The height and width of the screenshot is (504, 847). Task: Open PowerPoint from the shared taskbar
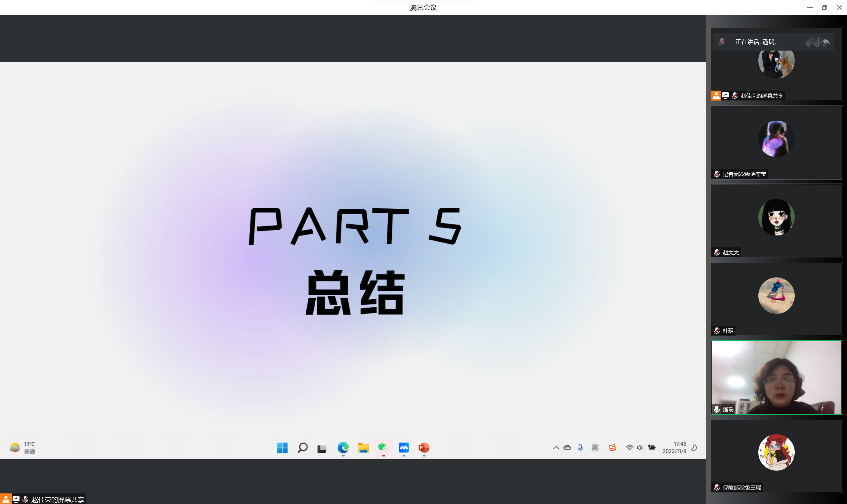(424, 448)
